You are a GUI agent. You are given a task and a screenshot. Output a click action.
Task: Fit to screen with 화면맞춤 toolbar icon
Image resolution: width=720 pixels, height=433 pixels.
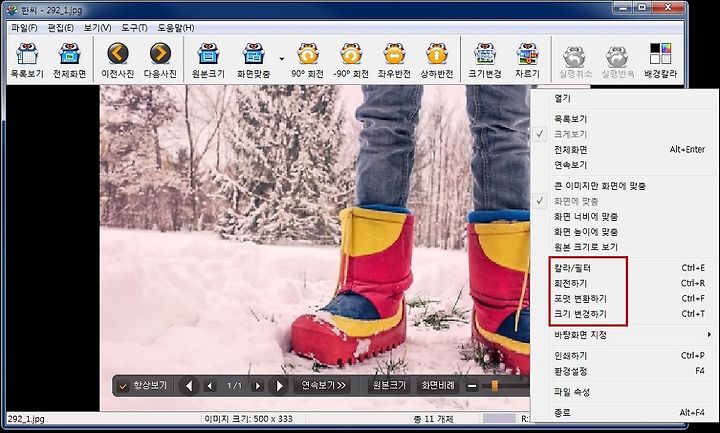click(253, 60)
